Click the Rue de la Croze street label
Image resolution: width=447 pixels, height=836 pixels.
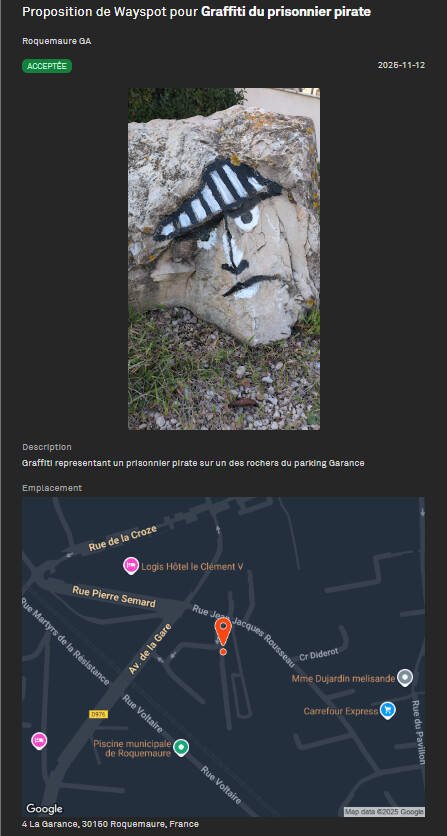pyautogui.click(x=123, y=538)
